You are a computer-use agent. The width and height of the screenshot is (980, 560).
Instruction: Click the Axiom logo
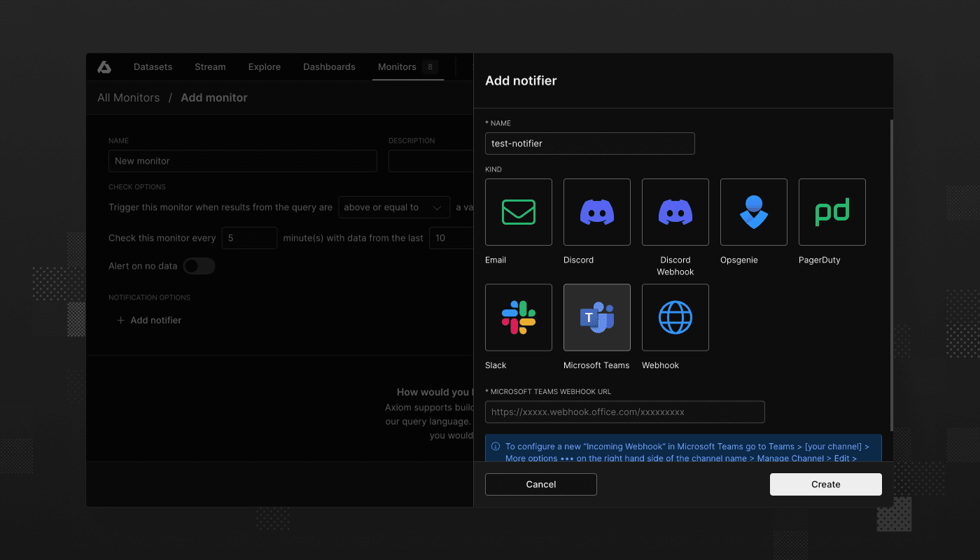[104, 66]
